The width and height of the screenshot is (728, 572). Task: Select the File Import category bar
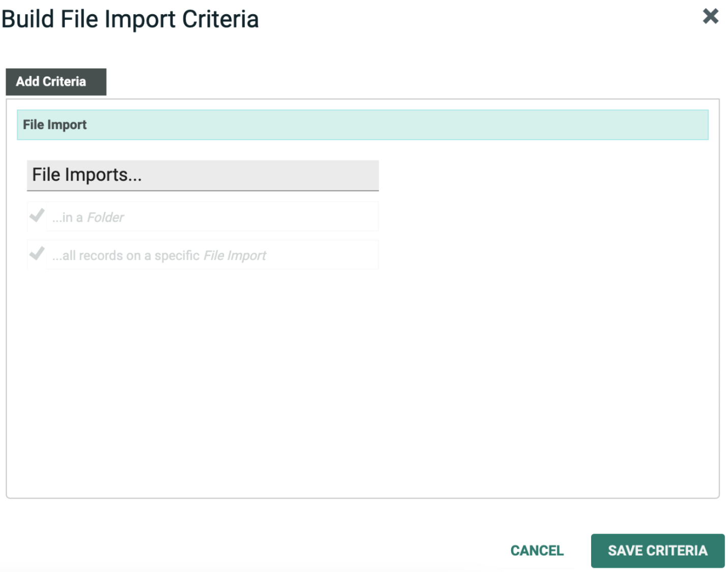pos(362,125)
